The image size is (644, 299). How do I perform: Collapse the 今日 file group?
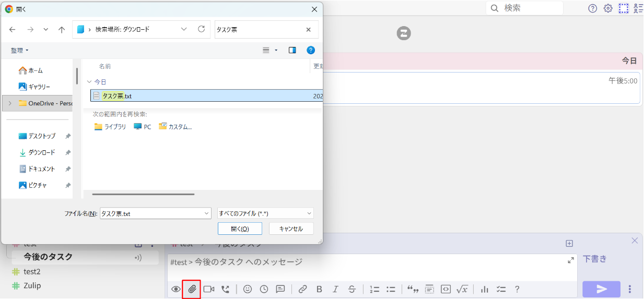pos(89,82)
